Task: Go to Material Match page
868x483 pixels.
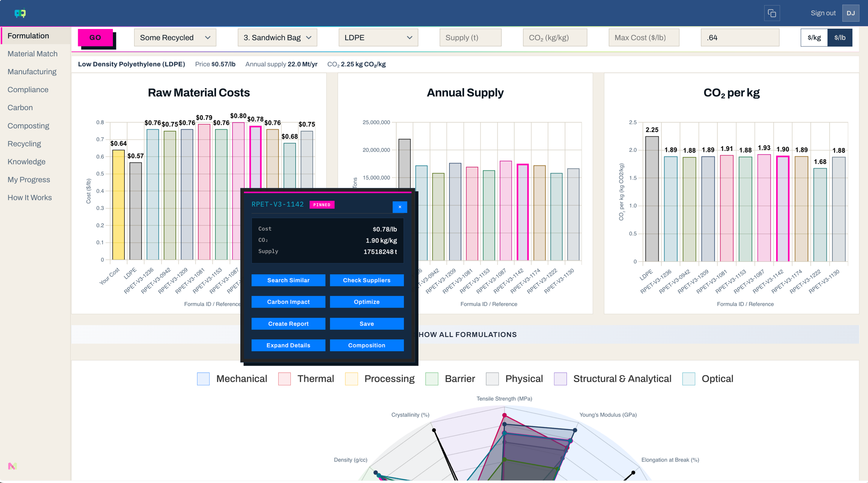Action: click(33, 54)
